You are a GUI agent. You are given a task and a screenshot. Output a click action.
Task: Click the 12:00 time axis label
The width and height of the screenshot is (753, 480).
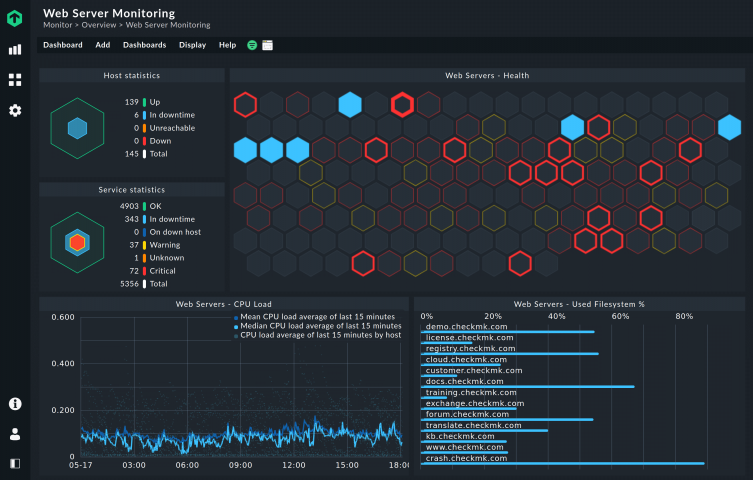293,465
